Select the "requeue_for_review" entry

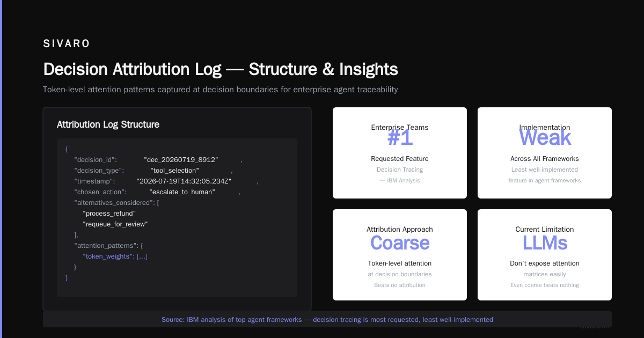115,224
